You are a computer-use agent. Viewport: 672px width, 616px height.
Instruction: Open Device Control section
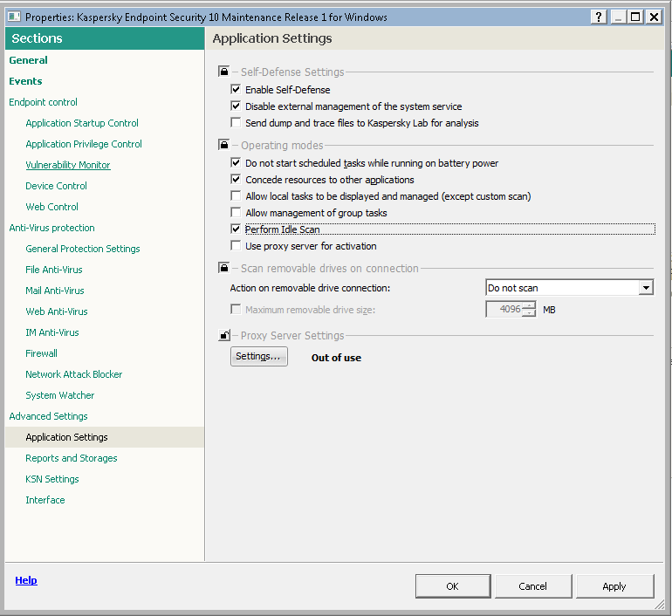tap(56, 186)
